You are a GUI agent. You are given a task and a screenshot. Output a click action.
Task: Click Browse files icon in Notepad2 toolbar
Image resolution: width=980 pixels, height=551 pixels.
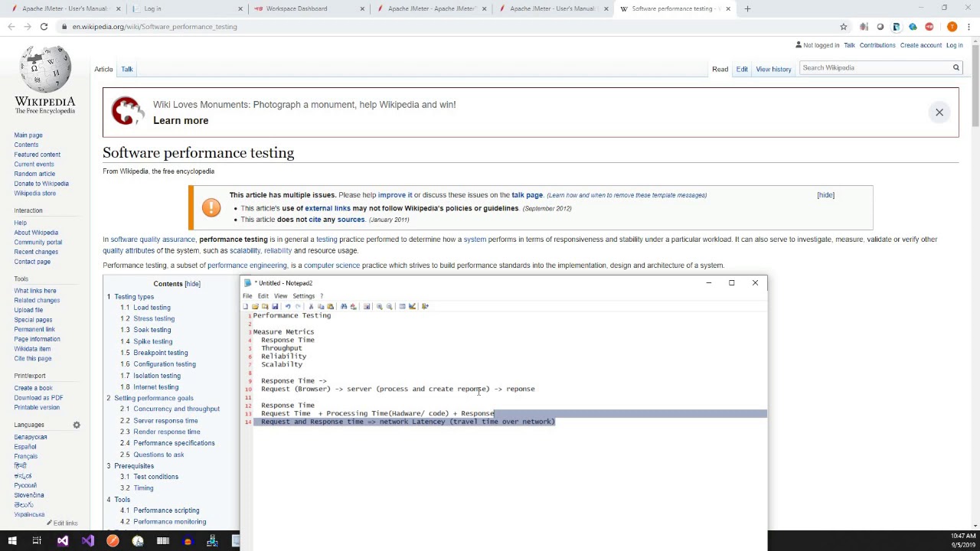265,306
